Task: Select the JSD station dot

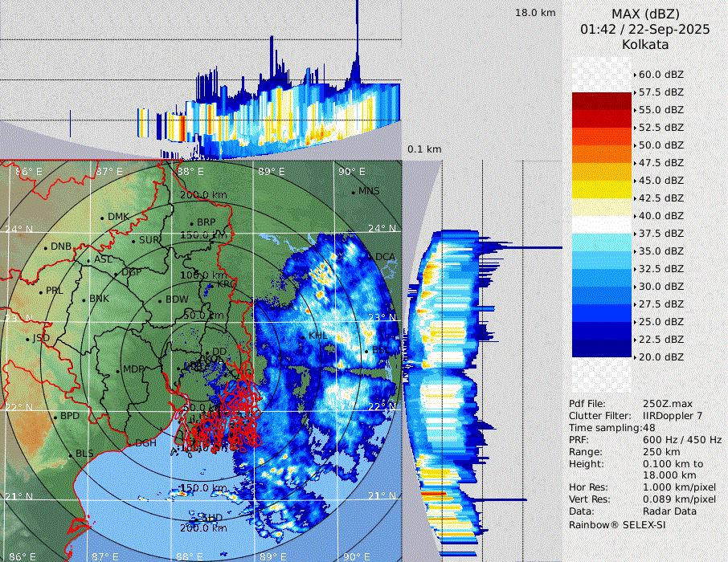Action: pyautogui.click(x=28, y=339)
